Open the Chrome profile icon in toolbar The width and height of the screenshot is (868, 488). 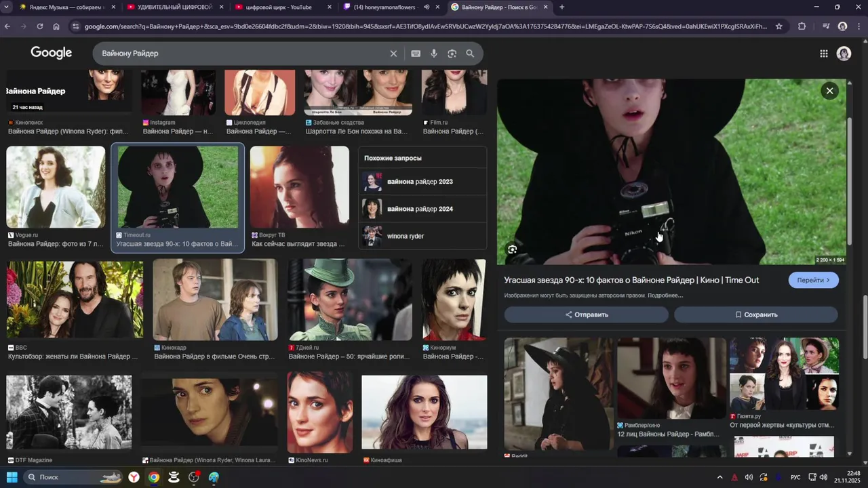click(842, 26)
